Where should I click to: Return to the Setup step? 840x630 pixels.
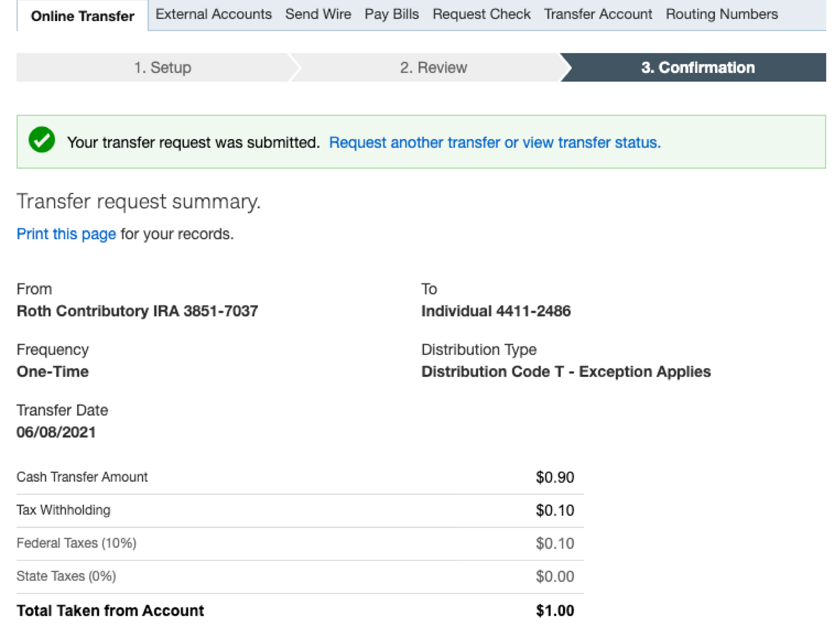pyautogui.click(x=162, y=68)
